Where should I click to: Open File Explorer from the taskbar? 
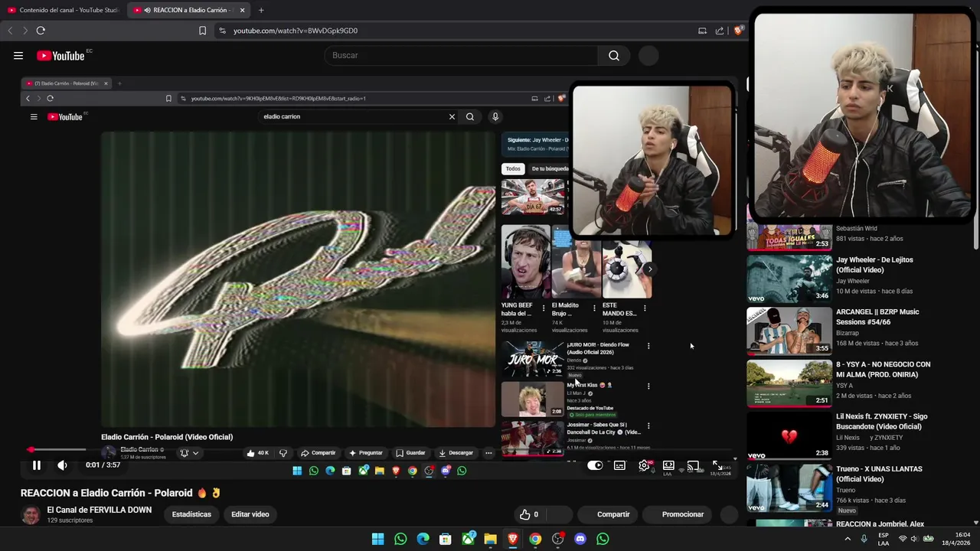(490, 539)
